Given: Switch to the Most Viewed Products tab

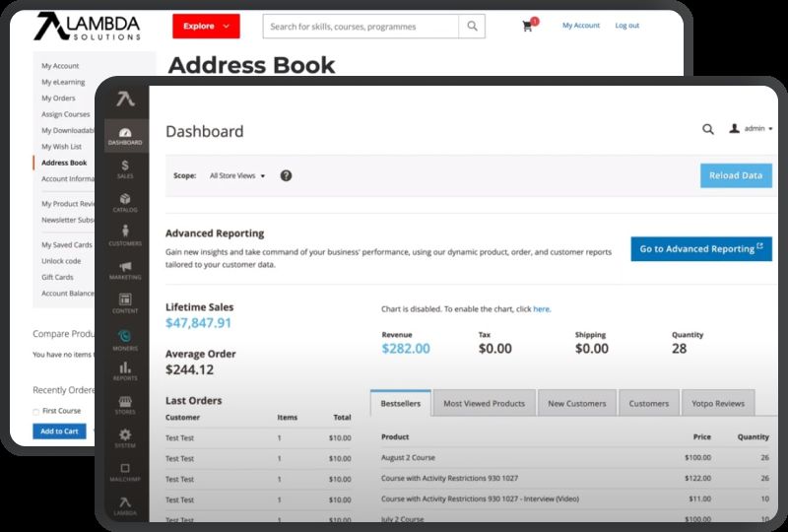Looking at the screenshot, I should [x=484, y=403].
